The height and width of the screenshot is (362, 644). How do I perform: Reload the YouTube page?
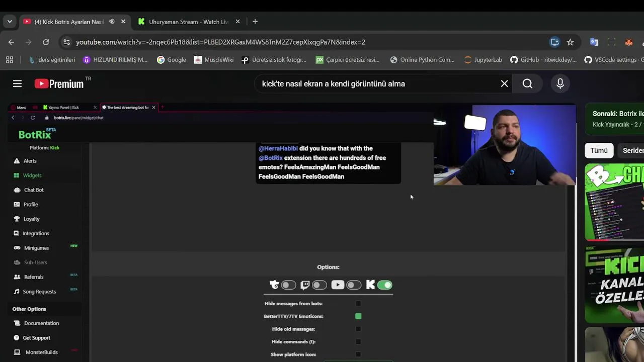[46, 42]
